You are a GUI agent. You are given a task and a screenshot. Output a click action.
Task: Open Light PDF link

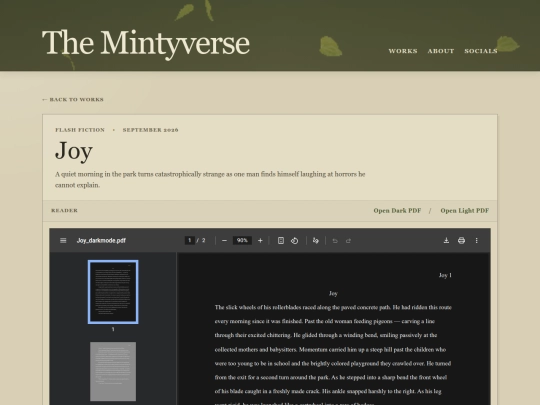click(x=465, y=210)
